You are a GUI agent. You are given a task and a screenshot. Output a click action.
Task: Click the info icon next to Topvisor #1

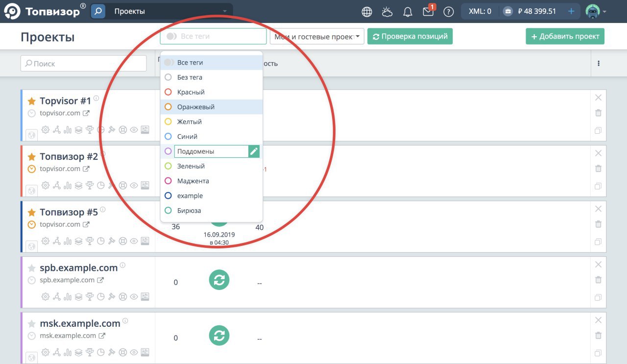pyautogui.click(x=96, y=98)
